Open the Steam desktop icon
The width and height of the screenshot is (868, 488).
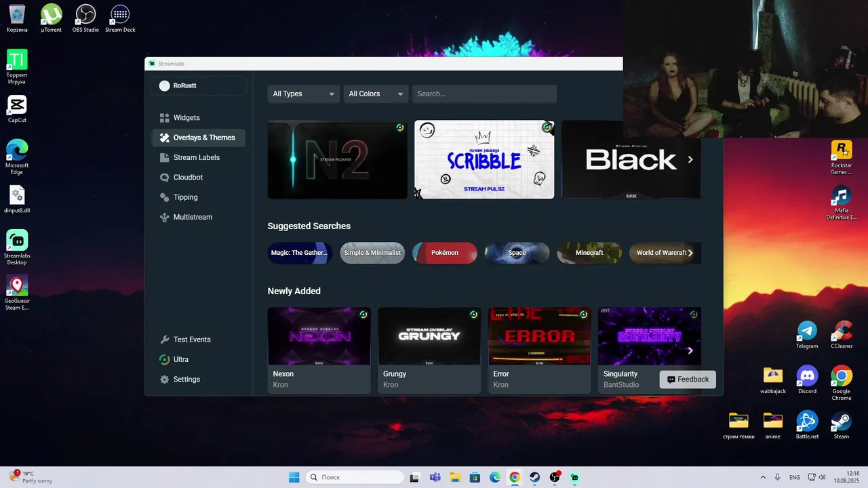click(842, 425)
